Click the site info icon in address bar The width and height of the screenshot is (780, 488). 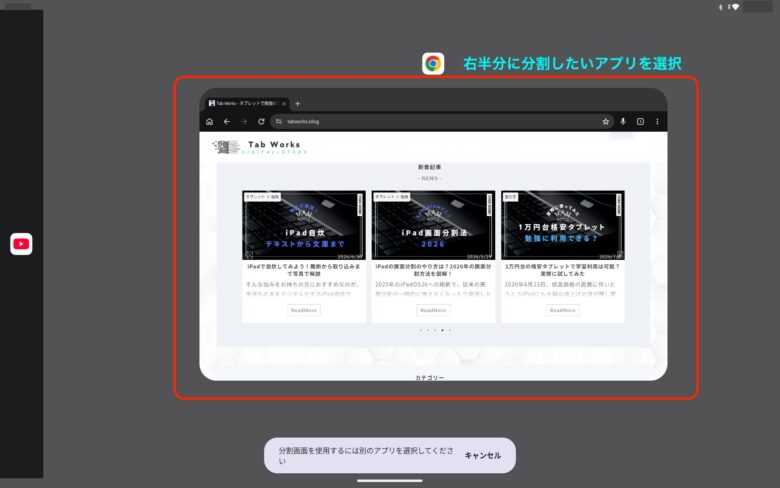279,121
